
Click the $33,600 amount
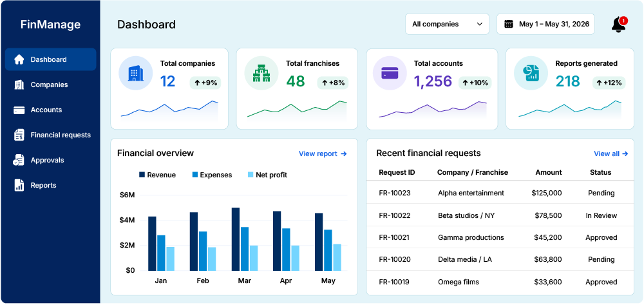click(548, 282)
